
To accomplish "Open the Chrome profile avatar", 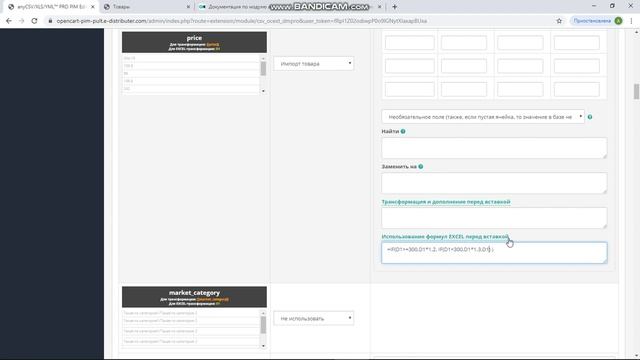I will point(618,21).
